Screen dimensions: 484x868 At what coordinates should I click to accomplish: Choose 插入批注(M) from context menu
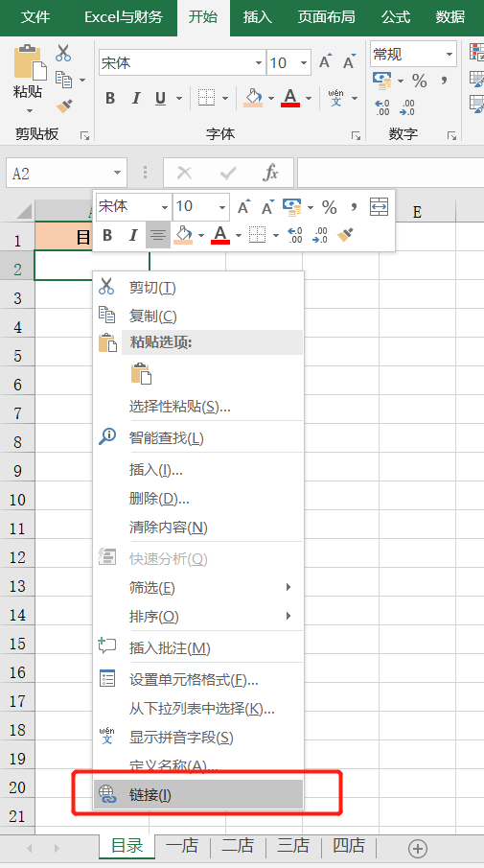[x=198, y=647]
